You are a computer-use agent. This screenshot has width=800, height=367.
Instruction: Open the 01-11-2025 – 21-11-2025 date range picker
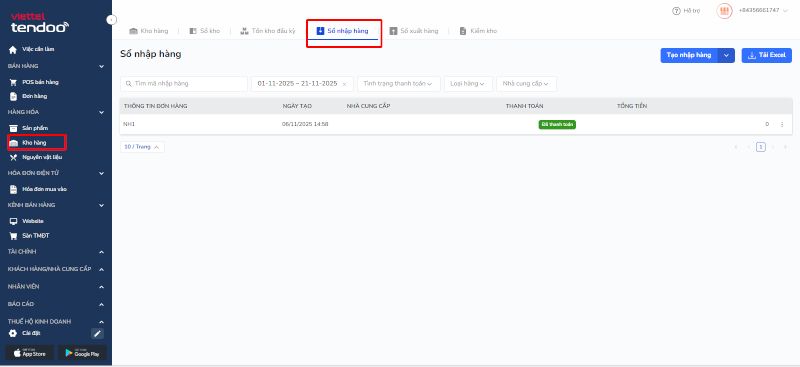point(302,84)
